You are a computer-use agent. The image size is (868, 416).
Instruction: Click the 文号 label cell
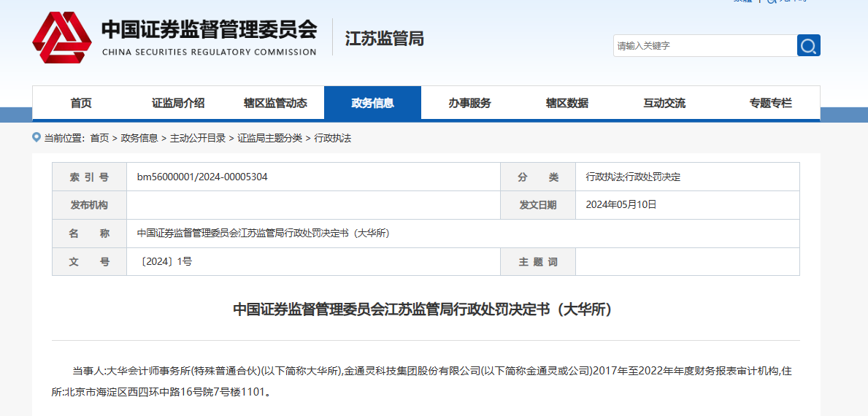click(x=89, y=262)
